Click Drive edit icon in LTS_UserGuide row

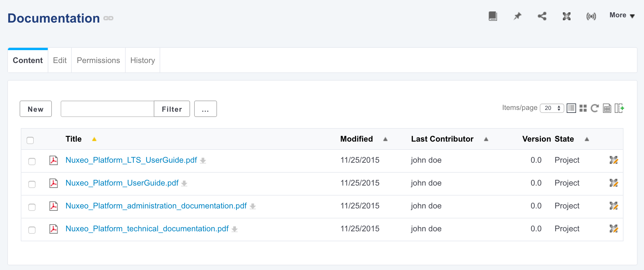[614, 160]
